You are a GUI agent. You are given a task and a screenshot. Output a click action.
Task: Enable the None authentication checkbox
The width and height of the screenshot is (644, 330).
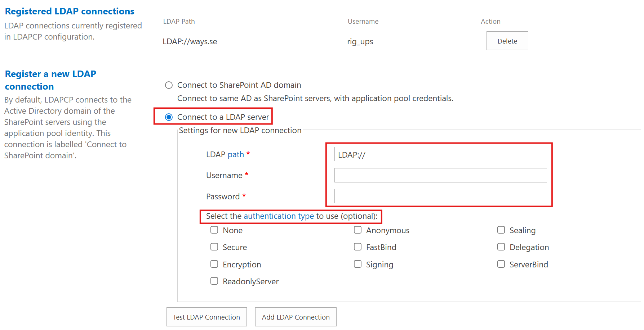click(x=214, y=230)
